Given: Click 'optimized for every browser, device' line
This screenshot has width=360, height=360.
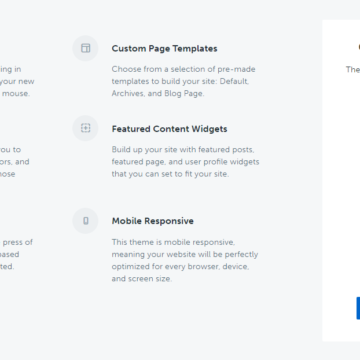Looking at the screenshot, I should [180, 267].
